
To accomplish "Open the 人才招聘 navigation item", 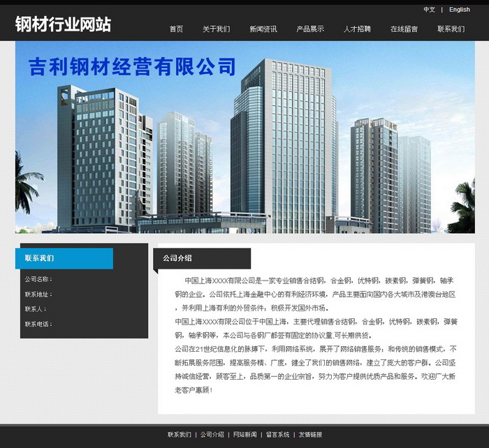I will [357, 29].
